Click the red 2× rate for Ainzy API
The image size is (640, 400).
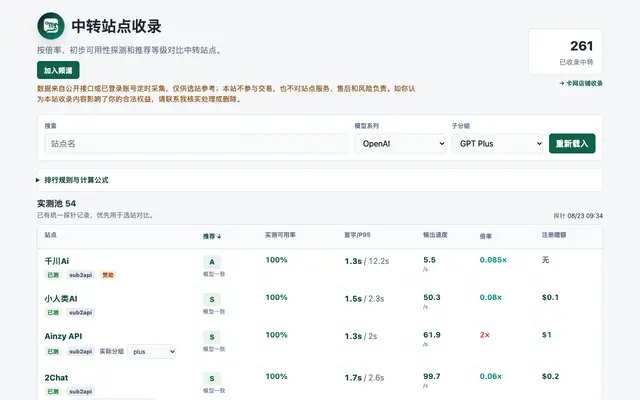485,335
